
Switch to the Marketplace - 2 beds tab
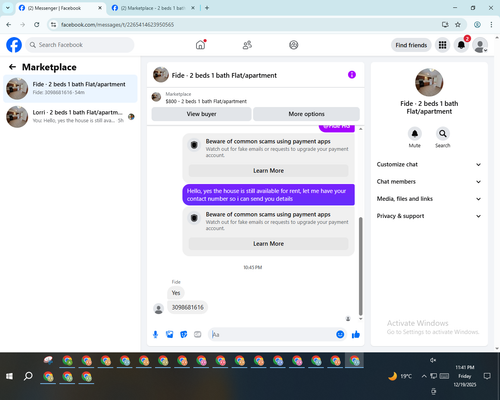coord(153,8)
